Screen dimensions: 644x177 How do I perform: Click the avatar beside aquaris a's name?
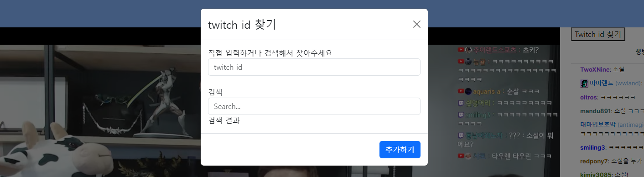(x=468, y=91)
